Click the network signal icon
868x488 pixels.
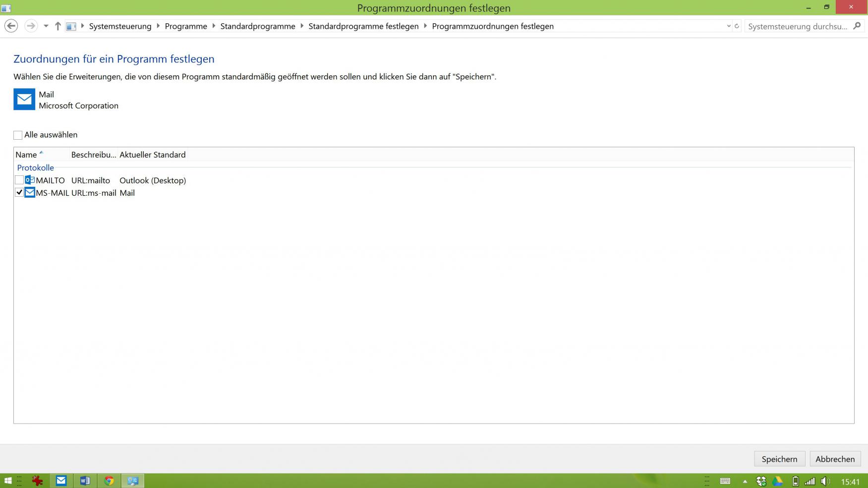click(x=810, y=481)
